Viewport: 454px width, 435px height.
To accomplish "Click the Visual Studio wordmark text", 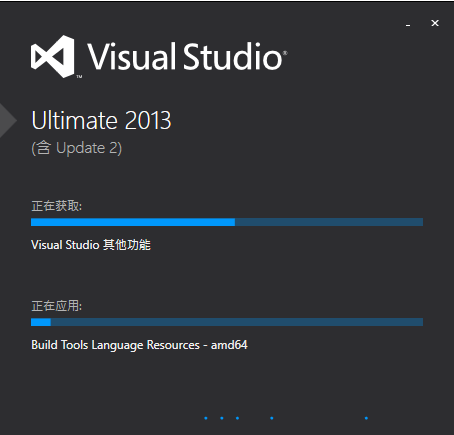I will tap(187, 57).
